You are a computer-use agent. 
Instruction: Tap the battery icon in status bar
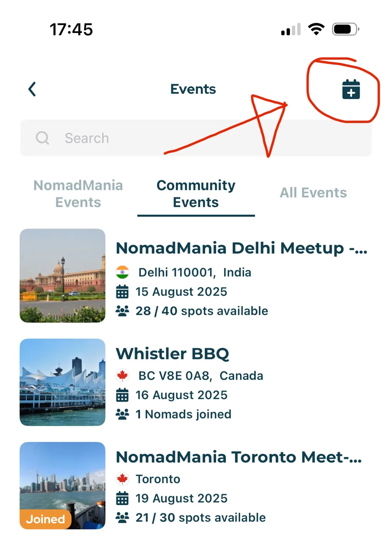click(x=345, y=30)
